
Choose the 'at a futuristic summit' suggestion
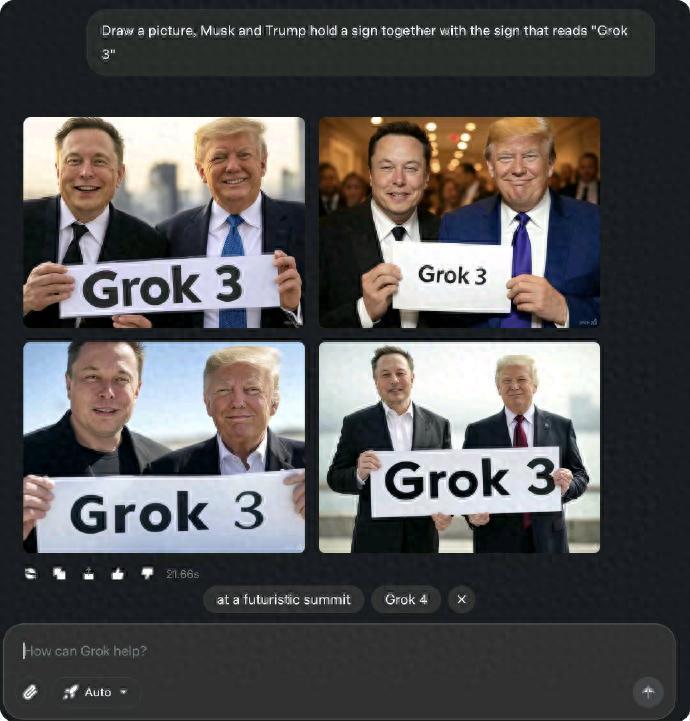coord(284,600)
